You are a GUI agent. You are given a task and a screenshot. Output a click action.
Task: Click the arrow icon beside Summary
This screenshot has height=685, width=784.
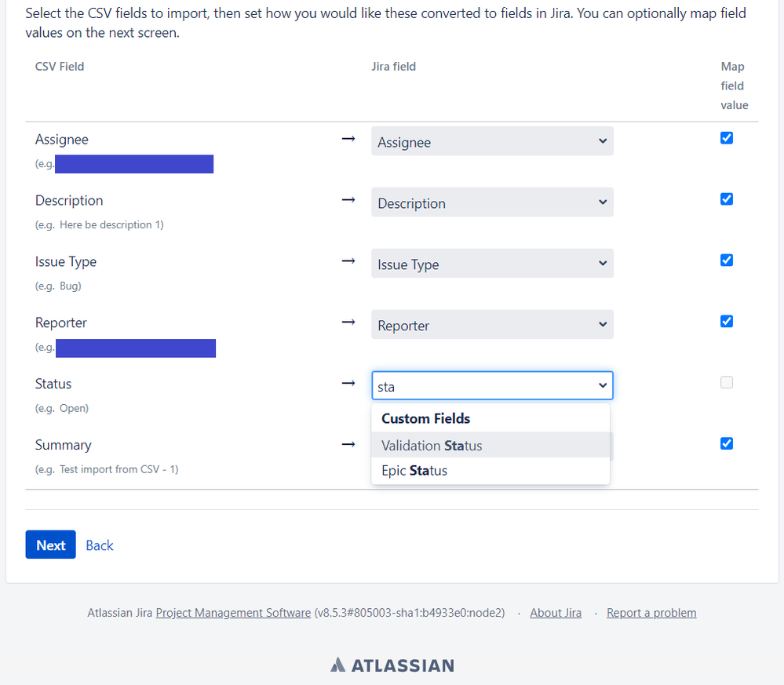tap(348, 444)
